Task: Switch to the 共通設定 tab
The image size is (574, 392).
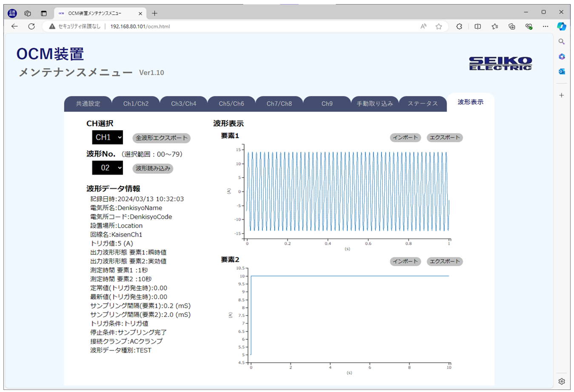Action: coord(88,104)
